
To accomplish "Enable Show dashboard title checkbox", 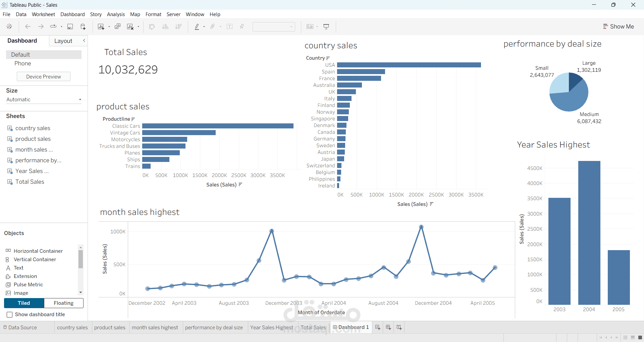I will tap(10, 315).
